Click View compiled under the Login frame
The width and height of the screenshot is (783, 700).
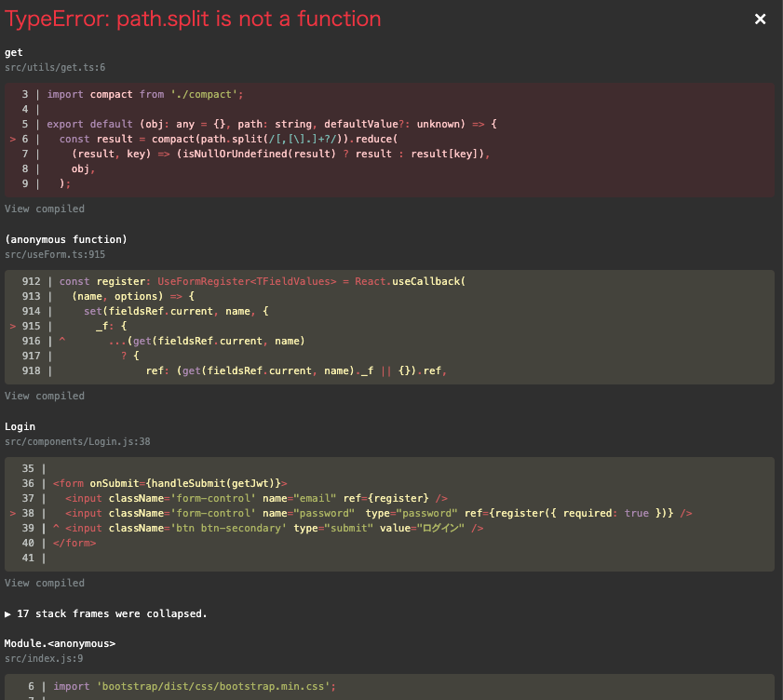[x=45, y=583]
